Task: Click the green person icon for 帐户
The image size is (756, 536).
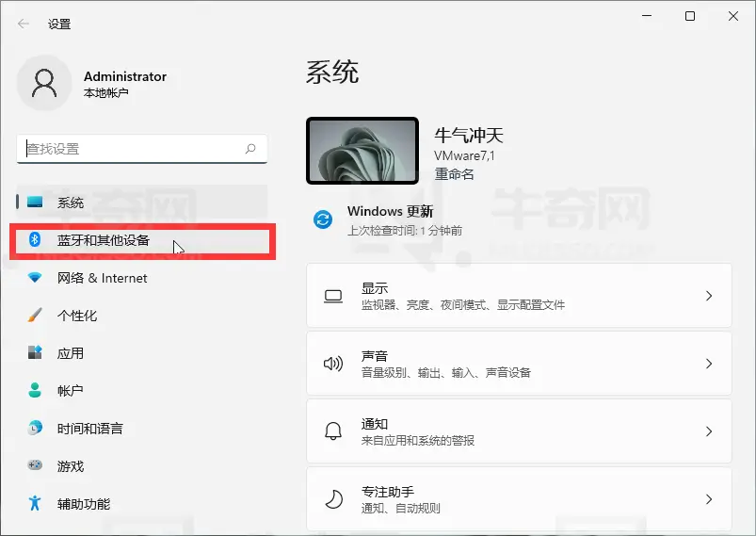Action: [x=35, y=390]
